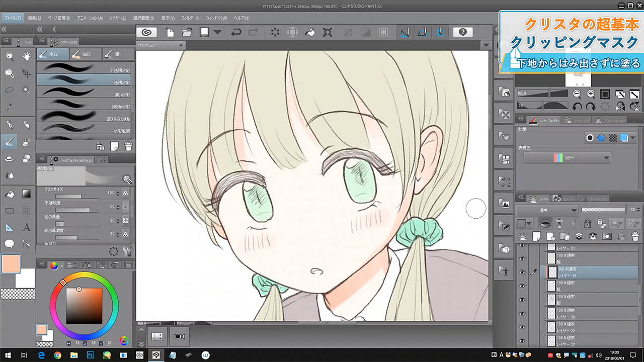Screen dimensions: 644x362
Task: Hide layer レイヤー 18 eye icon
Action: click(x=522, y=272)
